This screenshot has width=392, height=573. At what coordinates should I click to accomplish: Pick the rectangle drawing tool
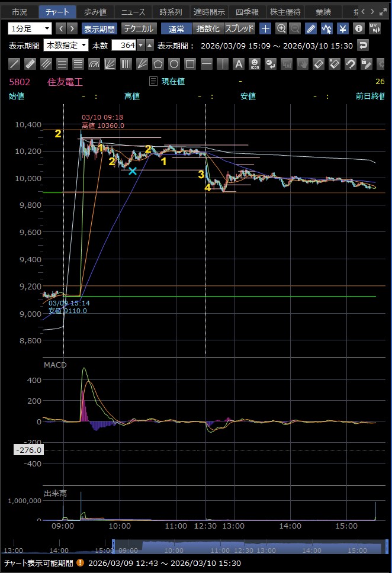click(190, 64)
